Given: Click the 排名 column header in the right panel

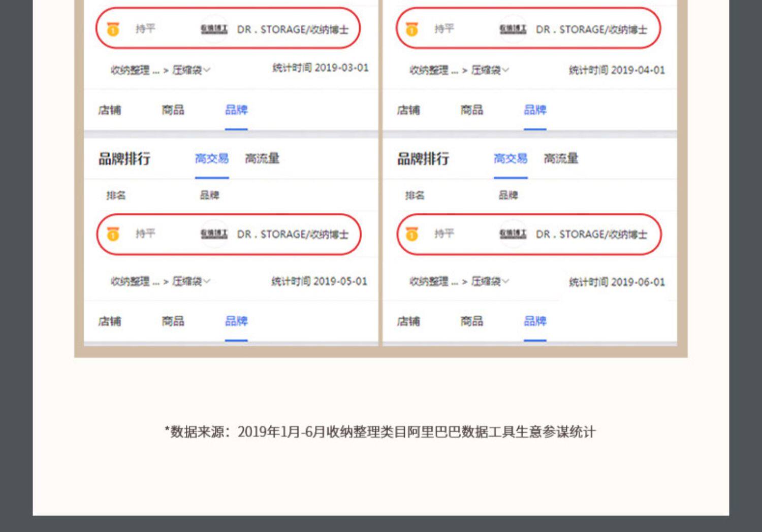Looking at the screenshot, I should coord(415,195).
